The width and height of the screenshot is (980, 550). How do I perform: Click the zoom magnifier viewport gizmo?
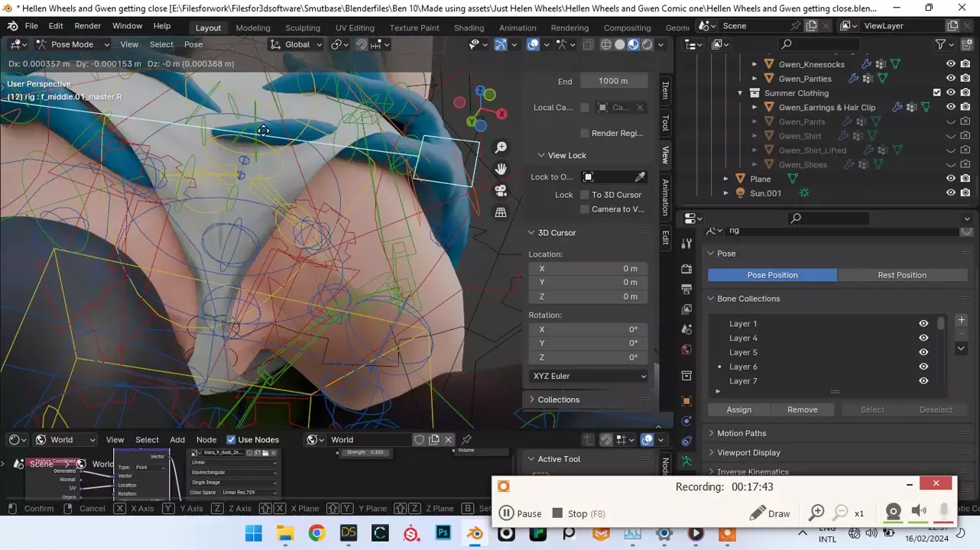pyautogui.click(x=501, y=147)
